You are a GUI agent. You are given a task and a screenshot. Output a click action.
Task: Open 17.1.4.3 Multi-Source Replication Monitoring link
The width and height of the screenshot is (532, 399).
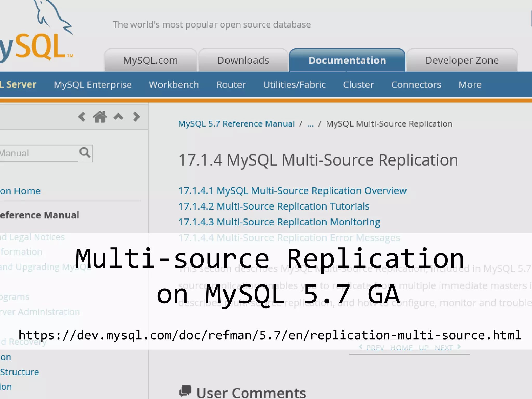pyautogui.click(x=279, y=222)
